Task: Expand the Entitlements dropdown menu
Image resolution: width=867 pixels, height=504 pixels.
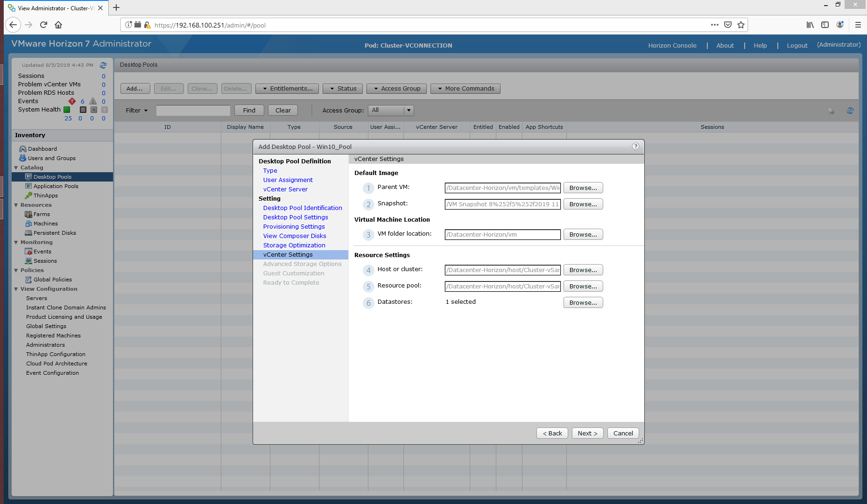Action: pos(287,89)
